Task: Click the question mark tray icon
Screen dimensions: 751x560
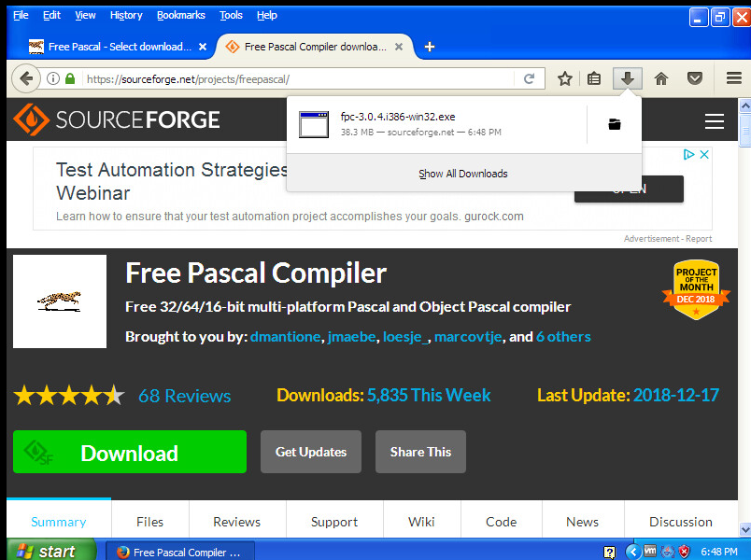Action: pyautogui.click(x=609, y=553)
